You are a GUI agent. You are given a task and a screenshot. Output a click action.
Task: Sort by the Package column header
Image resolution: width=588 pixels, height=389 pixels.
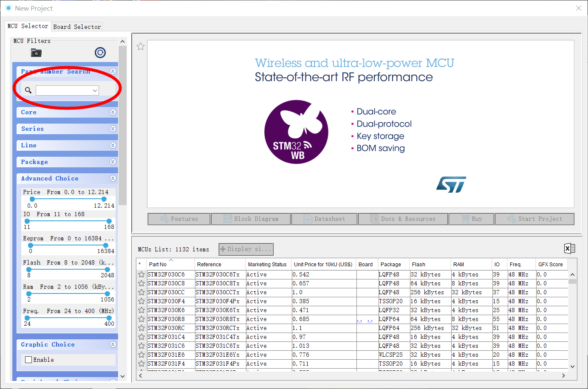[393, 264]
